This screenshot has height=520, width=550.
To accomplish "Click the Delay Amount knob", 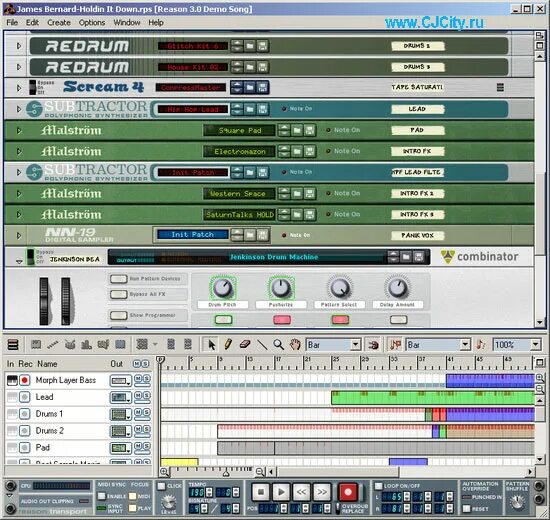I will 398,288.
